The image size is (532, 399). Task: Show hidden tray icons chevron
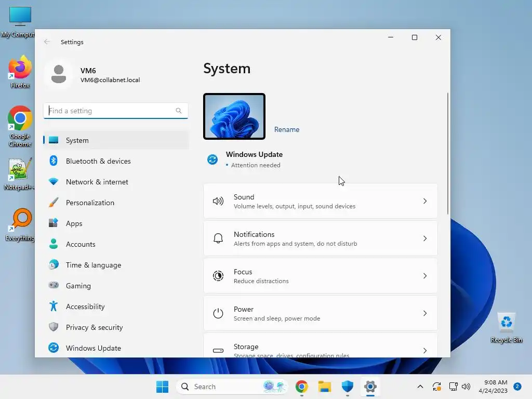coord(420,387)
